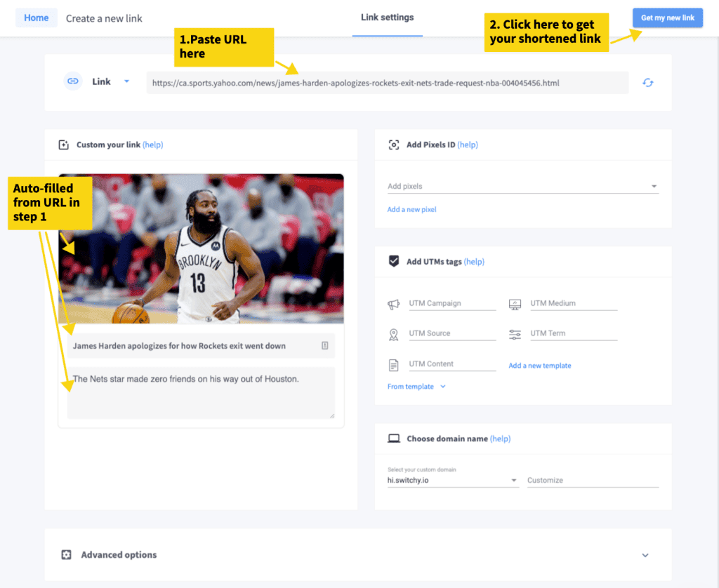Switch to the Link settings tab
This screenshot has width=719, height=588.
(x=387, y=18)
